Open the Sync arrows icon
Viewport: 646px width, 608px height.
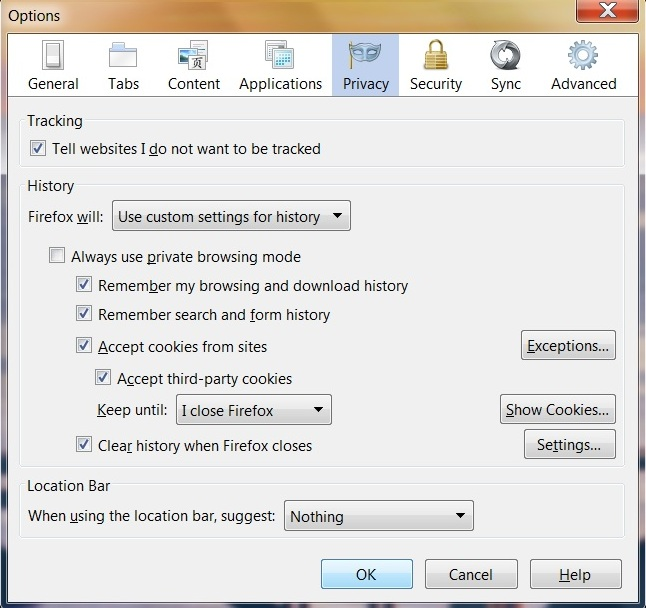(505, 55)
